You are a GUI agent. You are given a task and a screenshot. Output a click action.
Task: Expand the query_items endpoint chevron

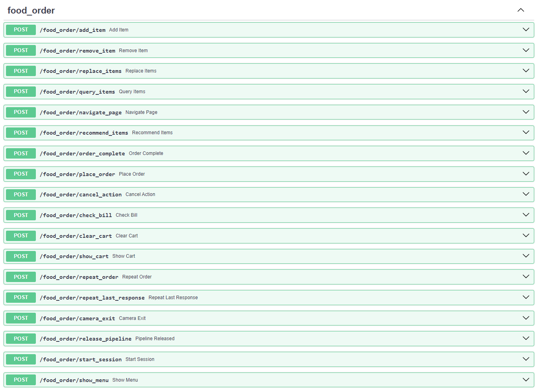pos(526,91)
